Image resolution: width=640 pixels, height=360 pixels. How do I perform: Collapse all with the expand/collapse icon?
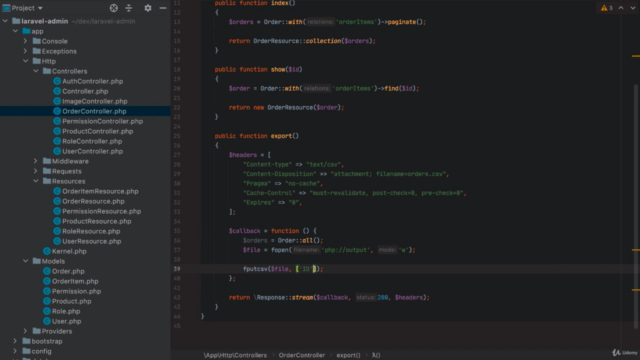[x=129, y=8]
